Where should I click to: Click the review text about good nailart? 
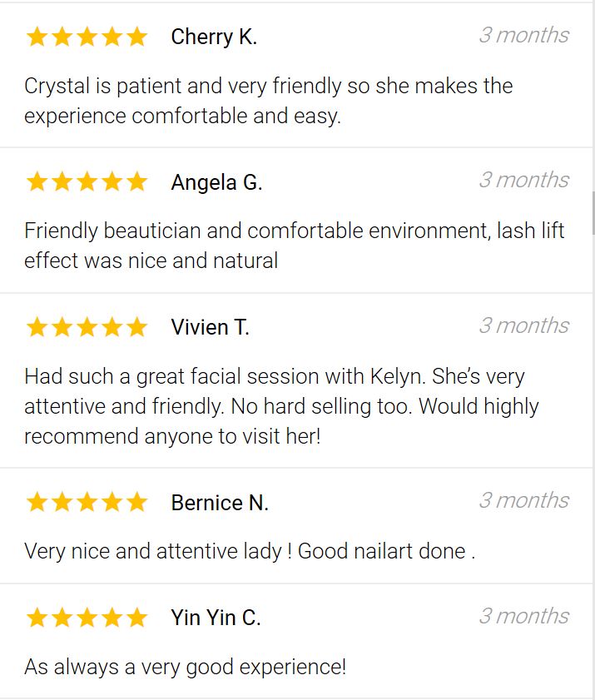click(x=250, y=551)
